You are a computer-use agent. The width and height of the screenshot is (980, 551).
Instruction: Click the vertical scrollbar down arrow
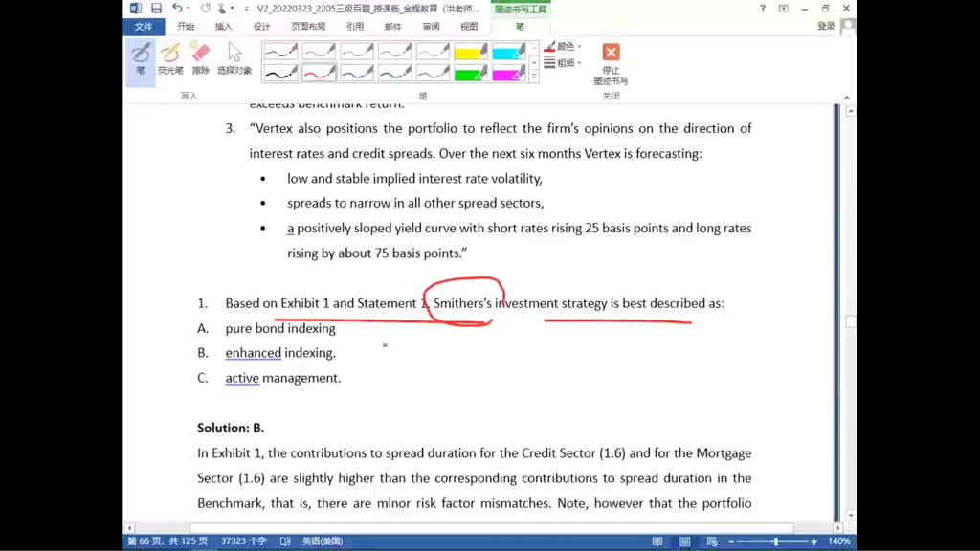851,516
